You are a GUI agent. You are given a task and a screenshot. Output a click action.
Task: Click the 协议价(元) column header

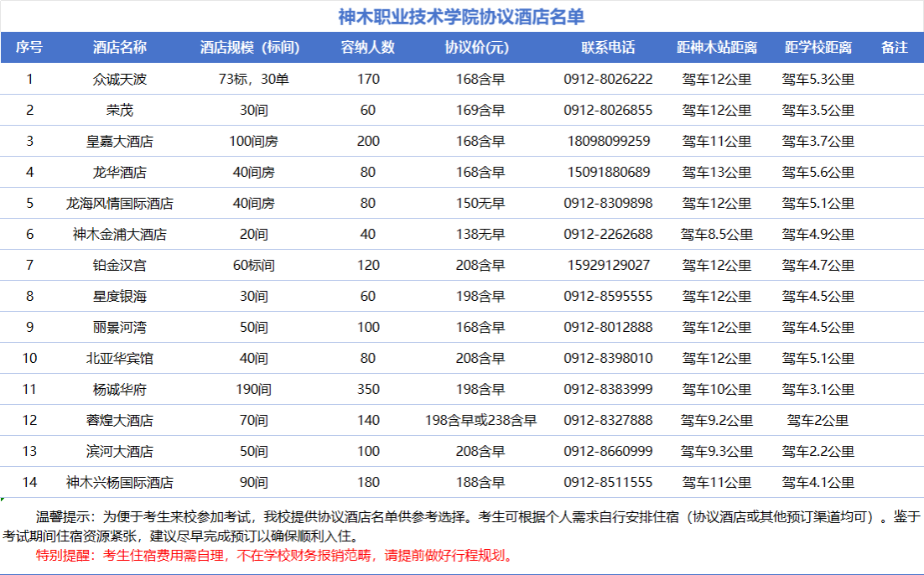pos(476,48)
